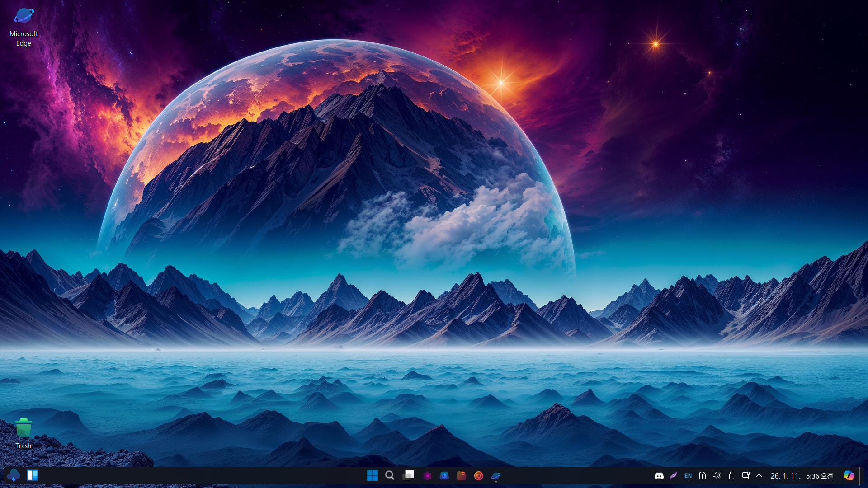Open Discord from the system tray
Viewport: 868px width, 488px height.
pyautogui.click(x=659, y=476)
